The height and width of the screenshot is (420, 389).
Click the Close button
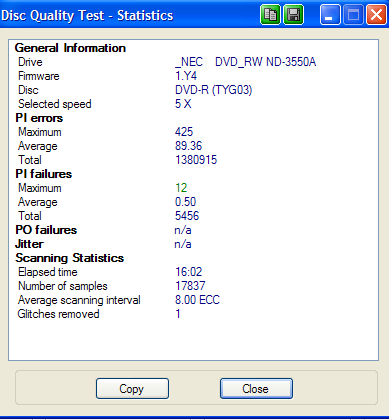coord(256,389)
